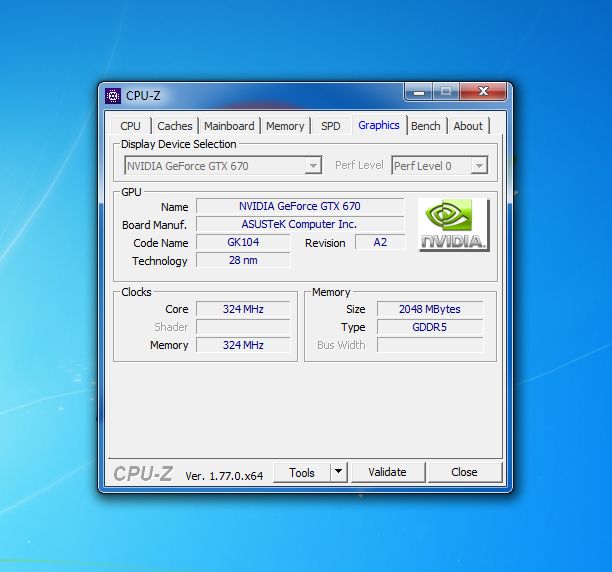Click the version text Ver. 1.77.0.x64
The image size is (612, 572).
pos(224,476)
